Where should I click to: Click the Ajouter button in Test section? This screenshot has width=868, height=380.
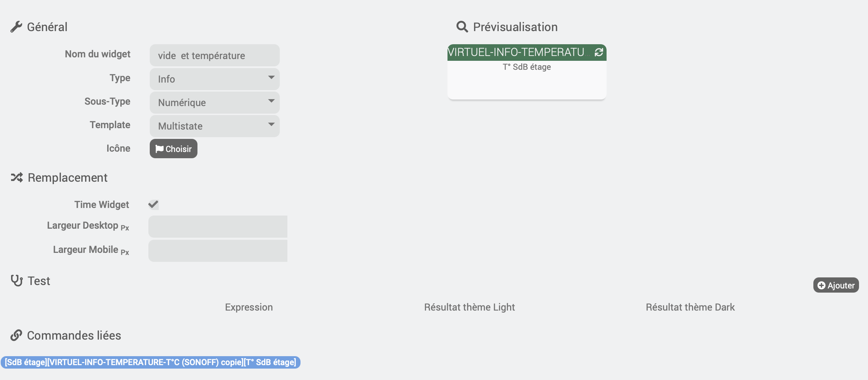836,285
